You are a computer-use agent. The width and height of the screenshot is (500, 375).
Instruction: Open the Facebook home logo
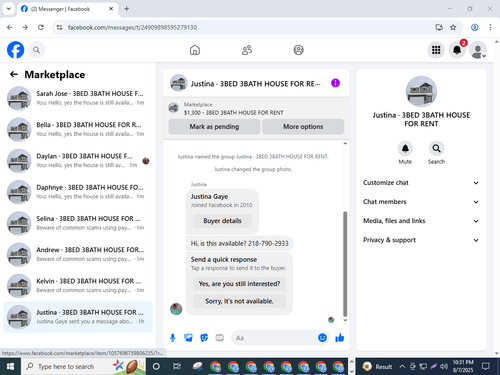tap(15, 50)
